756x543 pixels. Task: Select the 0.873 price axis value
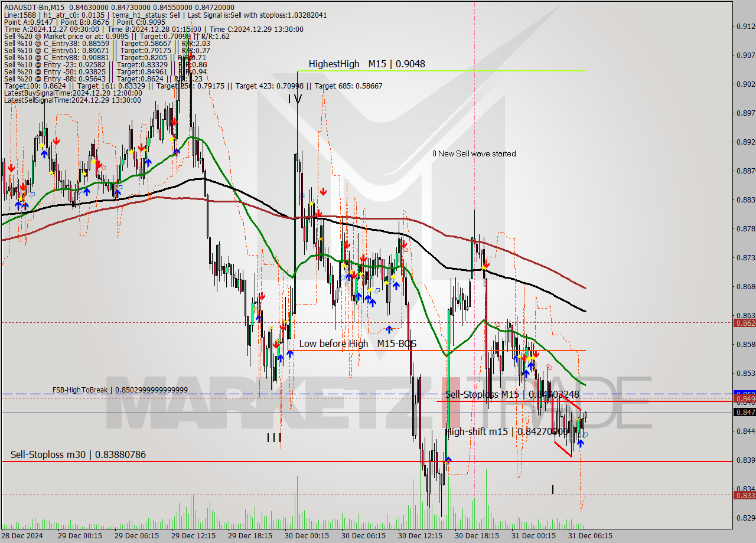click(745, 257)
